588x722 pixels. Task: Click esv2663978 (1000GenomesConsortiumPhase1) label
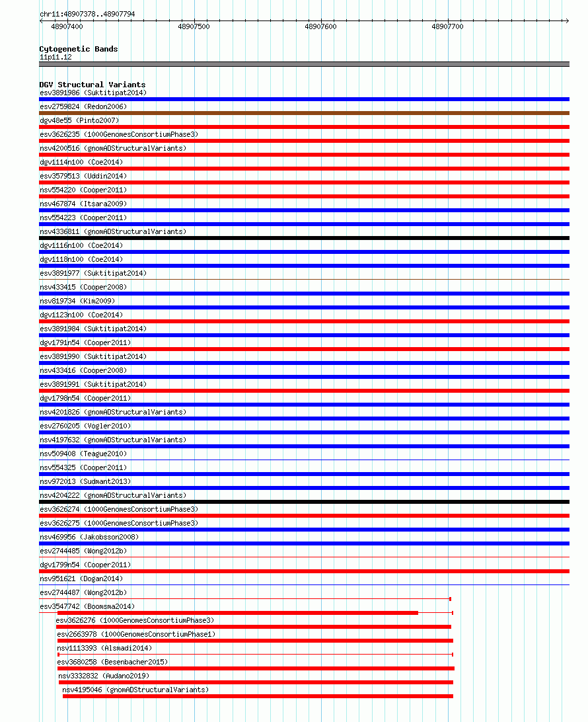(136, 634)
